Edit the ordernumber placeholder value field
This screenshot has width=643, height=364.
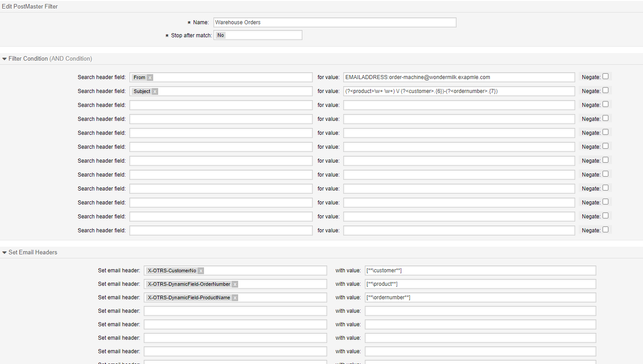pyautogui.click(x=480, y=297)
